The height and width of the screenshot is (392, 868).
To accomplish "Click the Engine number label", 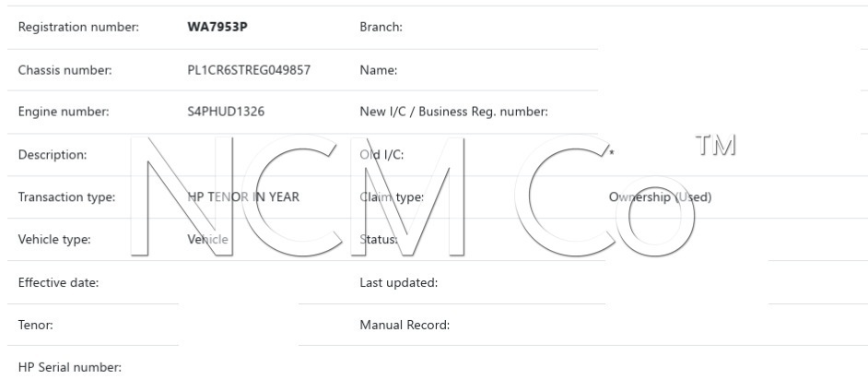I will [x=64, y=113].
